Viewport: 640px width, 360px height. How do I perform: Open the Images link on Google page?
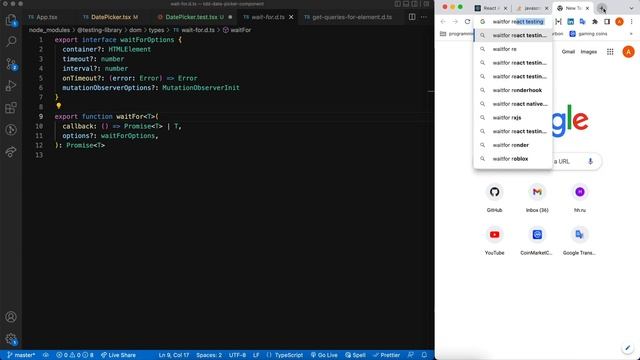pyautogui.click(x=589, y=52)
